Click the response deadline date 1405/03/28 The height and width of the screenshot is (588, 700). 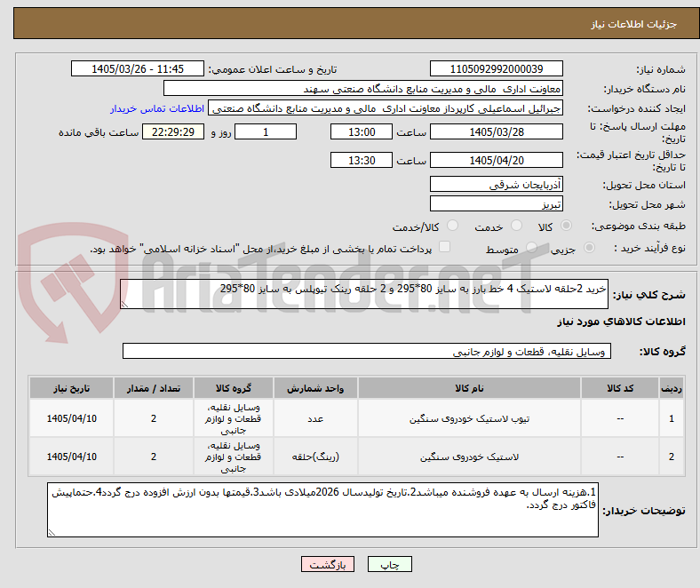point(497,131)
